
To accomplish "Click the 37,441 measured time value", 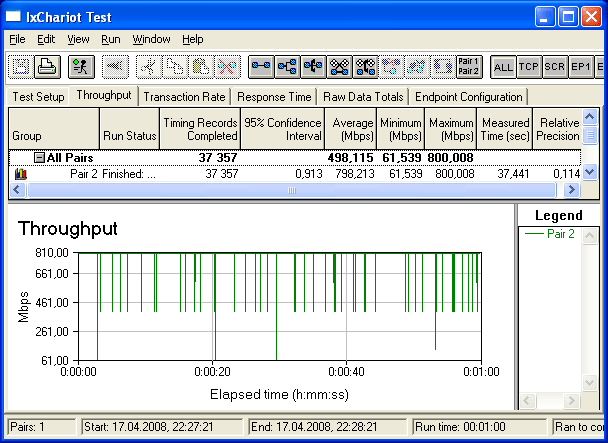I will pos(513,174).
